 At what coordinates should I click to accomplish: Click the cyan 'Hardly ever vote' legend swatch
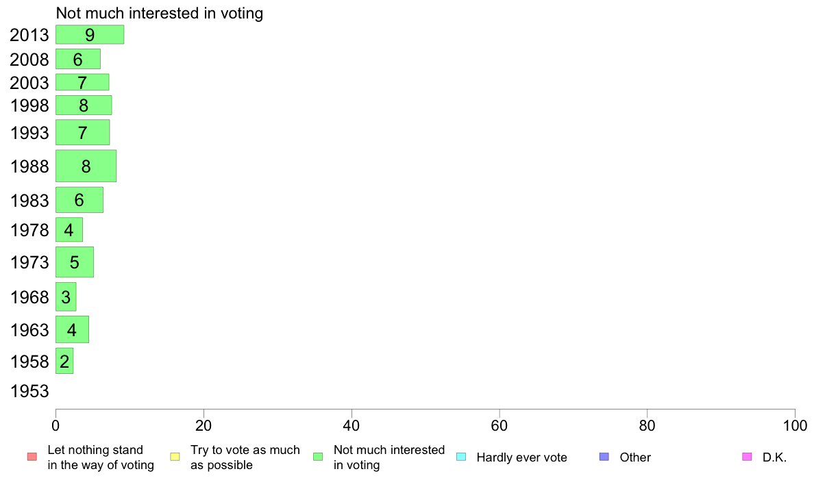pos(461,457)
